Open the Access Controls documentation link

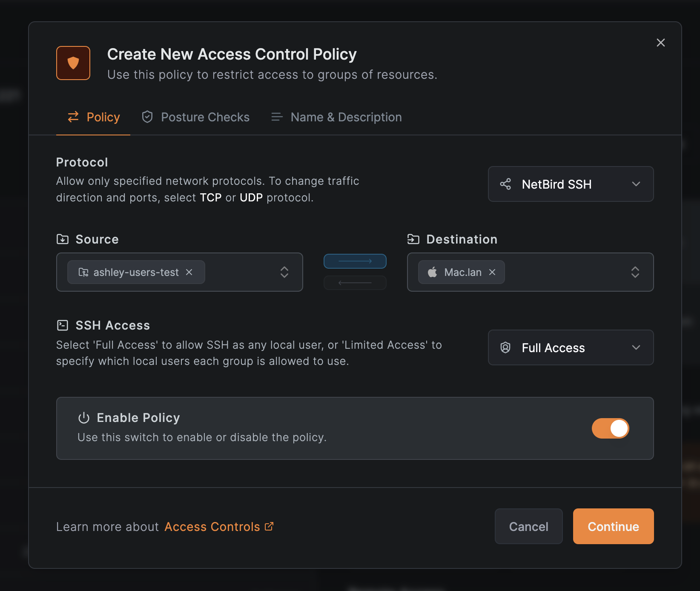(212, 526)
